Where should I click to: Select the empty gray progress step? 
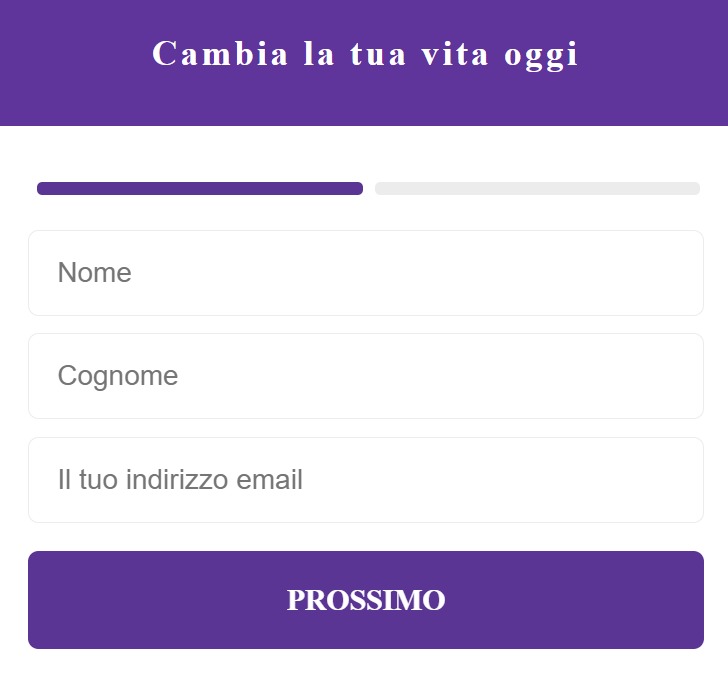tap(537, 188)
